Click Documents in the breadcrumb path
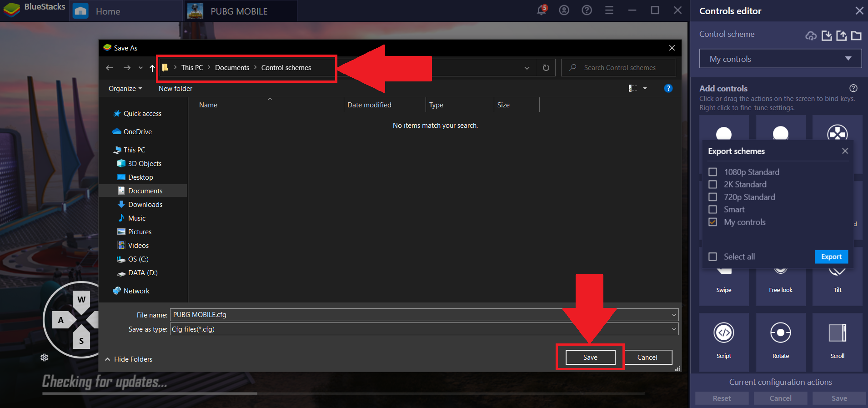Viewport: 868px width, 408px height. [232, 68]
